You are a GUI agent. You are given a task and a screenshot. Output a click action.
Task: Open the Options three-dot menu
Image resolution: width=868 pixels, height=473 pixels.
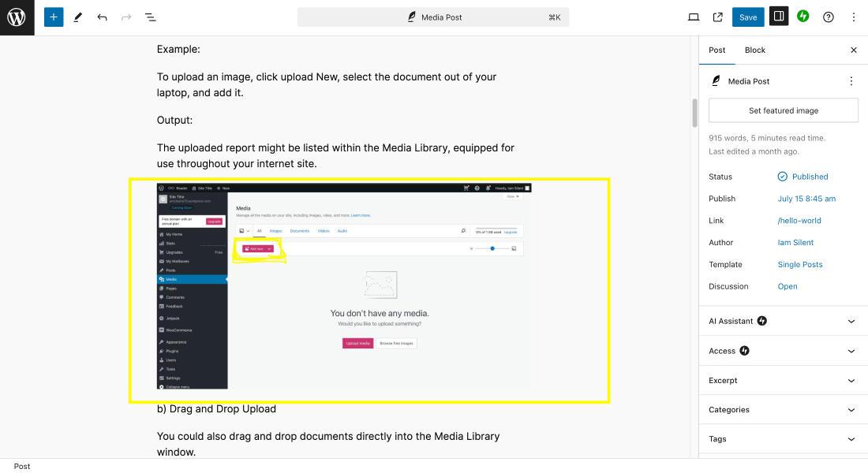click(x=854, y=17)
